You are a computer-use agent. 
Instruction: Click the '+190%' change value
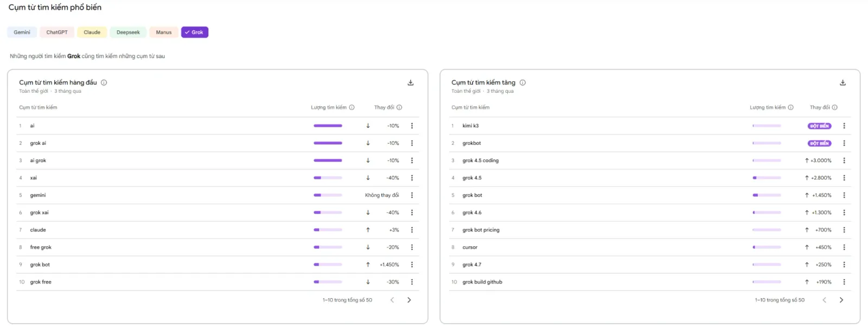[x=824, y=282]
